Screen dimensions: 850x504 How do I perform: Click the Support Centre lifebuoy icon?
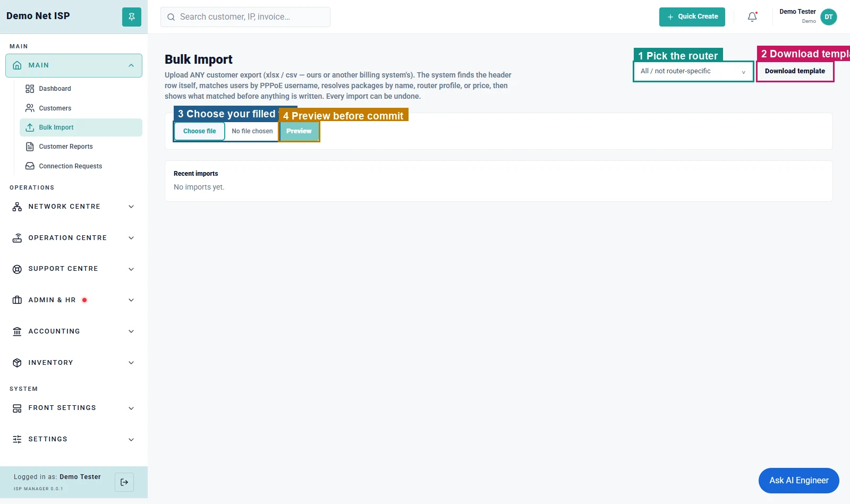[x=17, y=269]
